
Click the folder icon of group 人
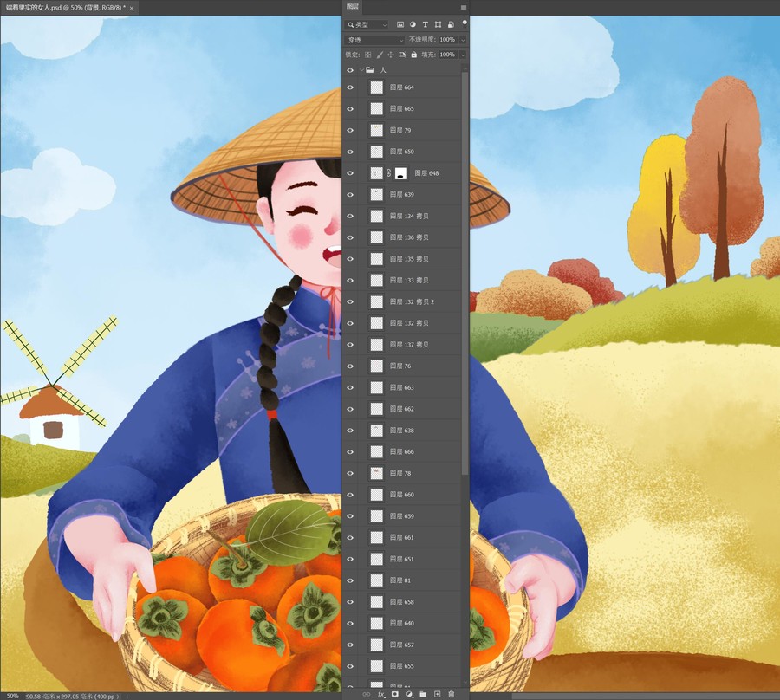(369, 70)
